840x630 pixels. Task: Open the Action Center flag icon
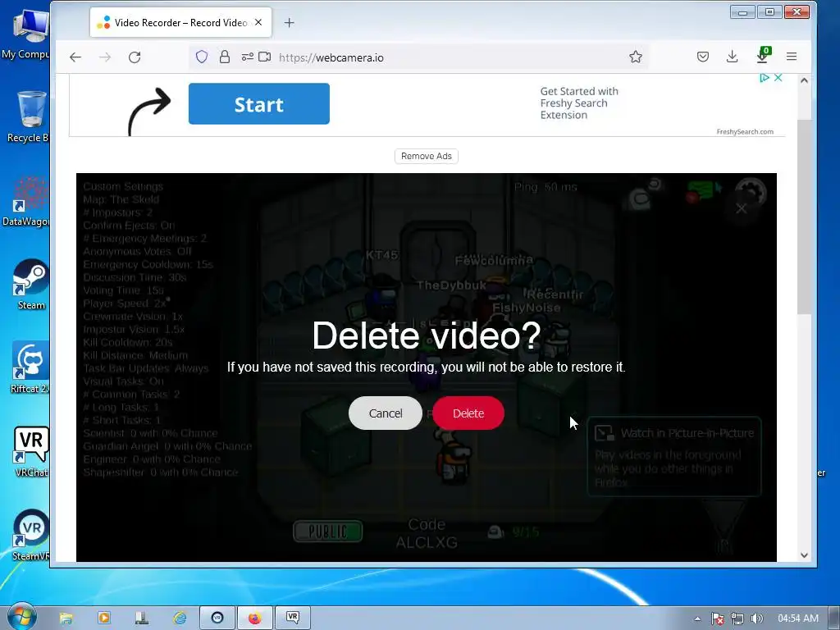point(717,619)
